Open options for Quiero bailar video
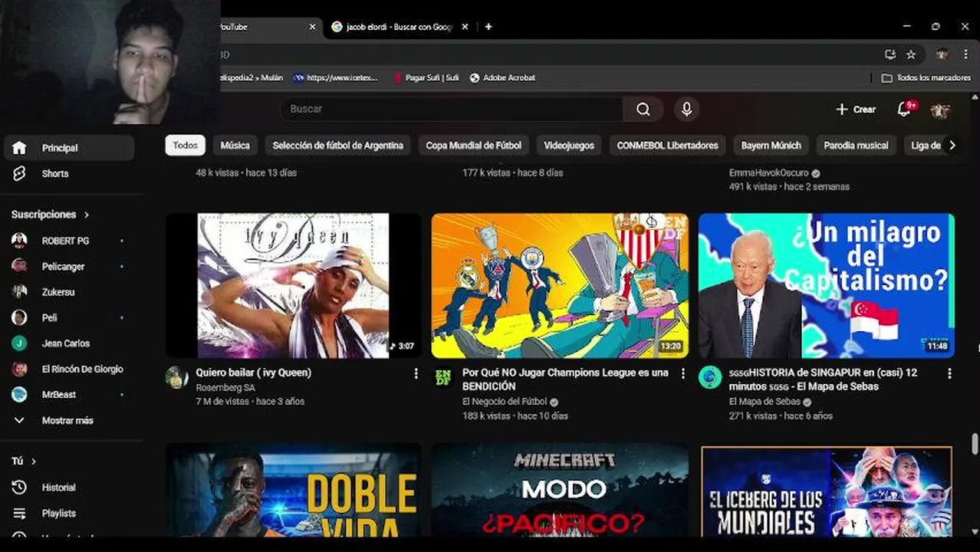Screen dimensions: 980x552 click(x=416, y=373)
